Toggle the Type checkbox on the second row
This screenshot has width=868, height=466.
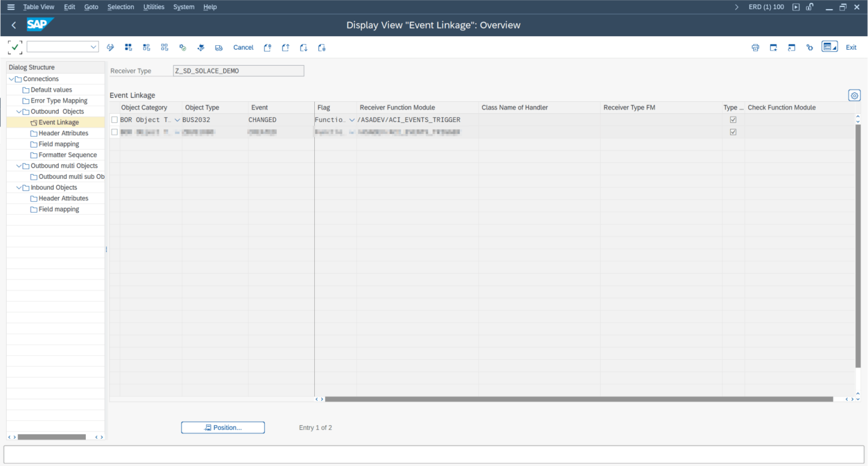coord(733,132)
